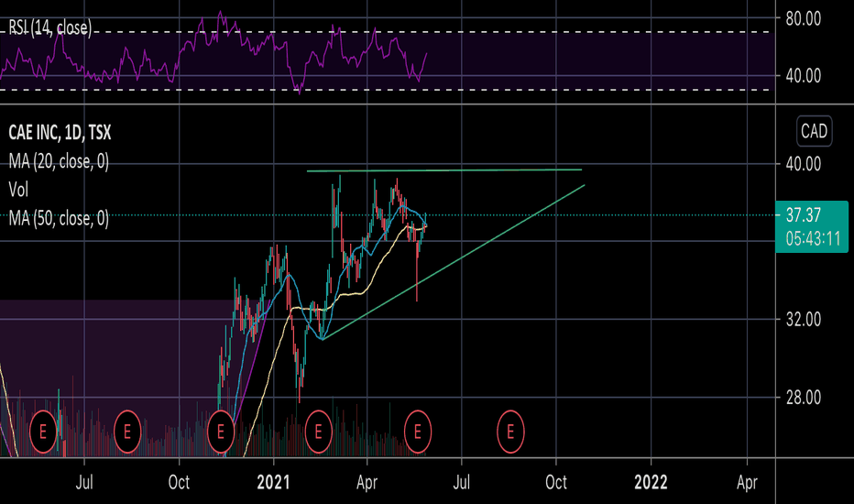
Task: Select the MA (50, close, 0) indicator label
Action: point(59,218)
